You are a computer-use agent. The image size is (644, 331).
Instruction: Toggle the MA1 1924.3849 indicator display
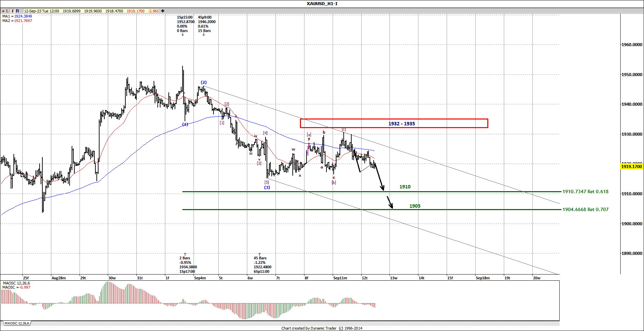(16, 16)
